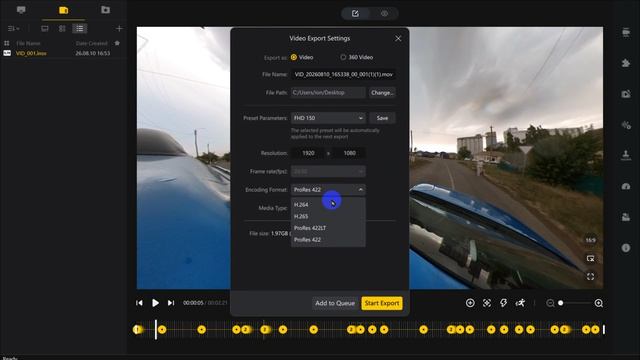640x360 pixels.
Task: Switch to the yellow SD card files tab
Action: (63, 10)
